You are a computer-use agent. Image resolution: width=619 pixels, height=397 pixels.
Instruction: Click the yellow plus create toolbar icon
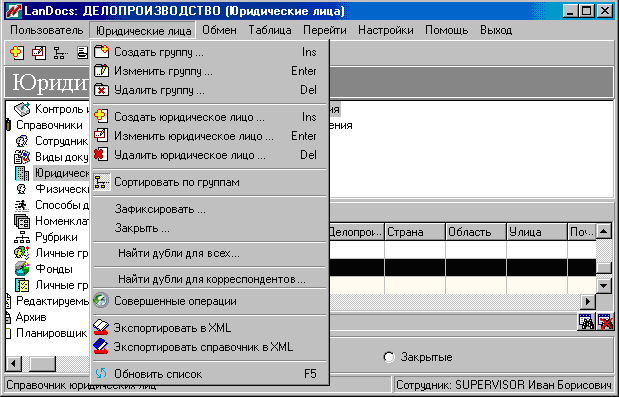[17, 52]
